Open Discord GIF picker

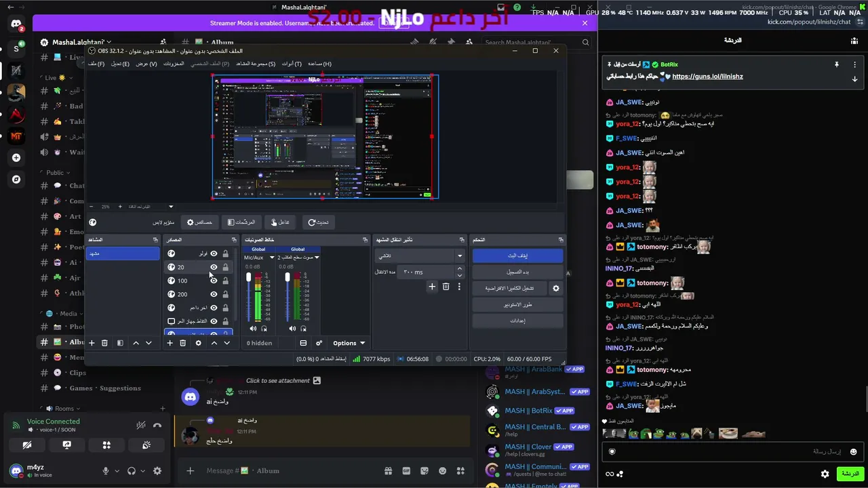(406, 471)
